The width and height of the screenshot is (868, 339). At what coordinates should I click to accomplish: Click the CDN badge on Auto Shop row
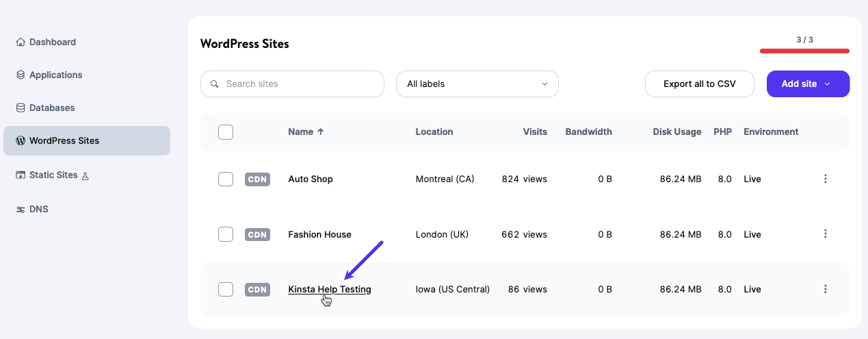(257, 179)
